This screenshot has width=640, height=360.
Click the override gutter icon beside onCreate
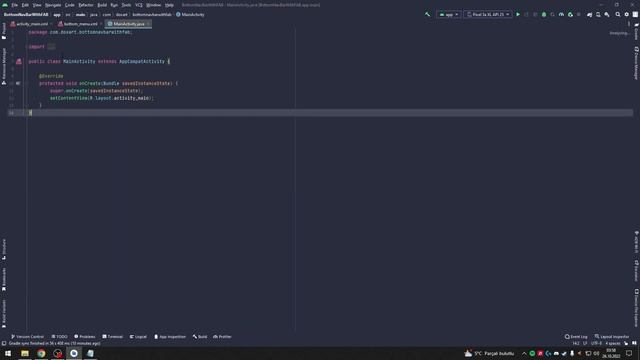(x=18, y=83)
